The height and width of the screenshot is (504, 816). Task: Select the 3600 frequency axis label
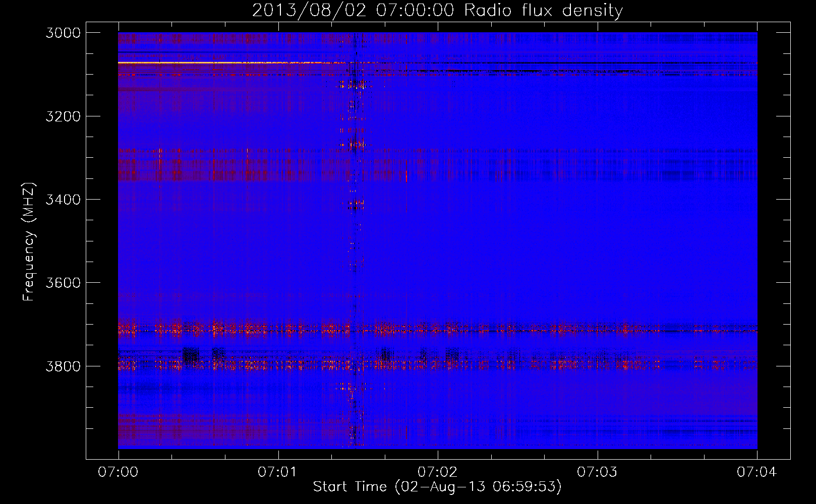63,283
